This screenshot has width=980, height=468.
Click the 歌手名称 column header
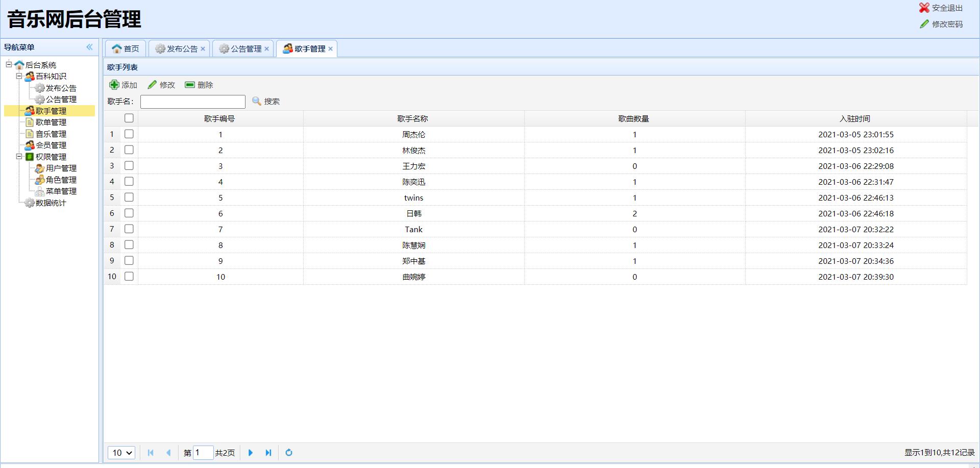[x=413, y=118]
